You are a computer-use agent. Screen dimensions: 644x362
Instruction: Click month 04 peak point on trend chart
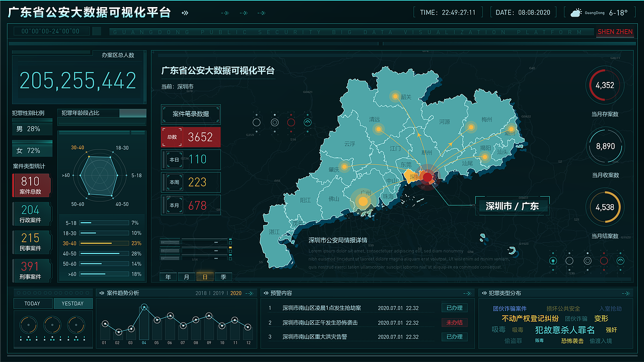coord(144,307)
